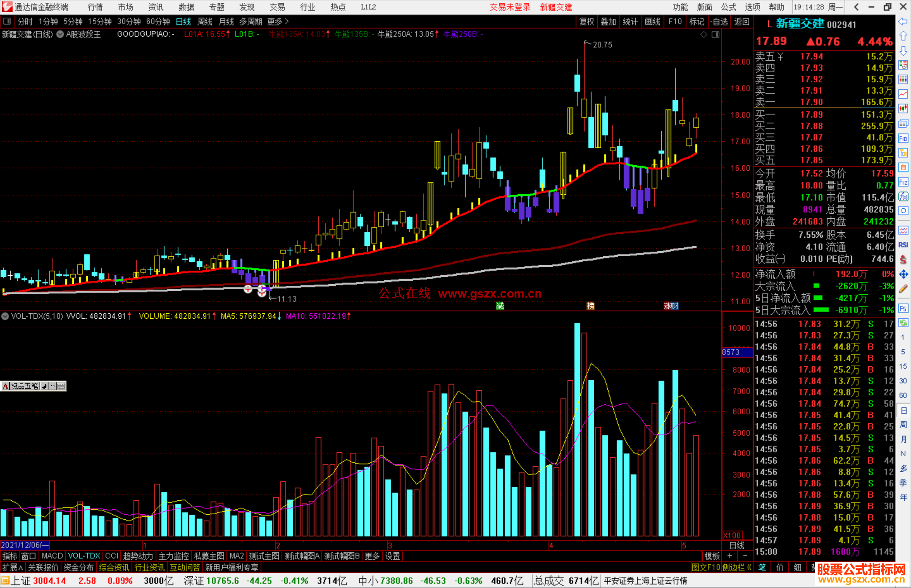
Task: Click the four-arrow move icon in sidebar
Action: [x=903, y=274]
